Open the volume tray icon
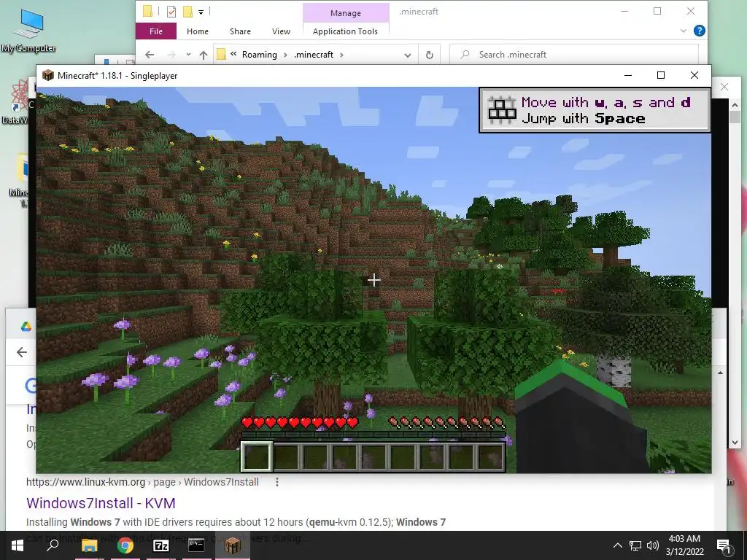Screen dimensions: 747x560 point(653,545)
